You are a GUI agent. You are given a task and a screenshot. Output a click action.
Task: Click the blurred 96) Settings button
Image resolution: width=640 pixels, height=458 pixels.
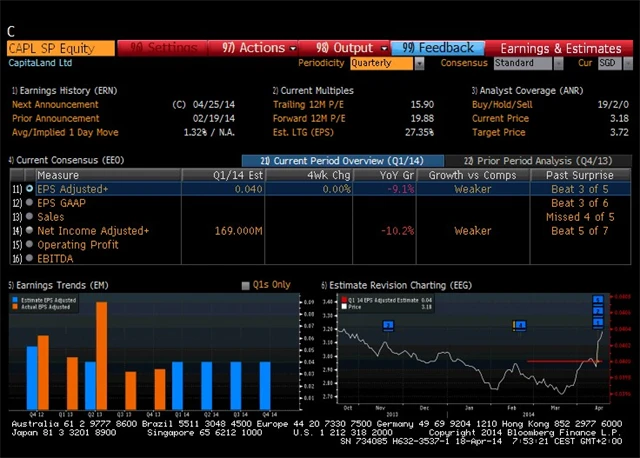162,48
